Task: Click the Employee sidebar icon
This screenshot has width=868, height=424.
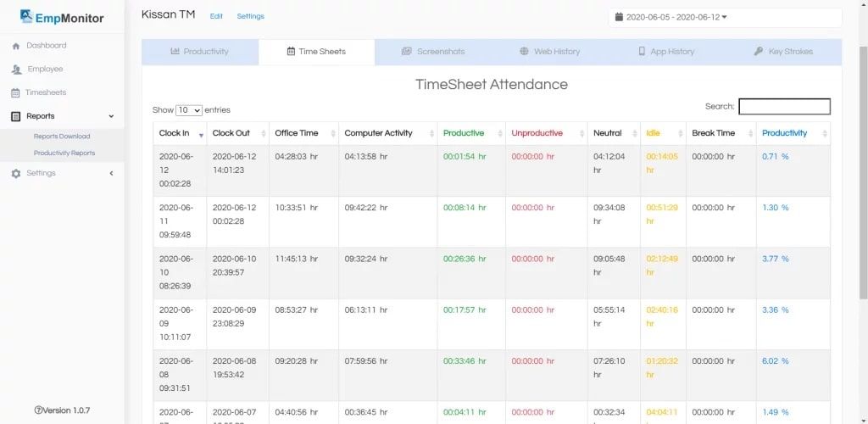Action: 16,70
